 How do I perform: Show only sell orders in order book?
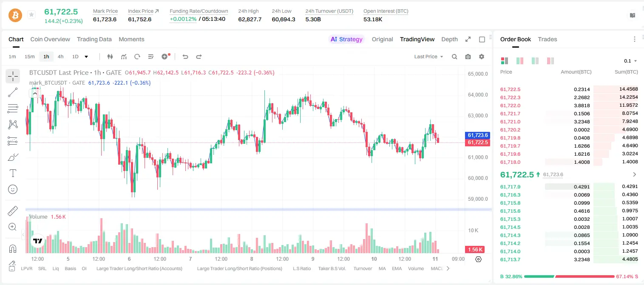pyautogui.click(x=550, y=61)
